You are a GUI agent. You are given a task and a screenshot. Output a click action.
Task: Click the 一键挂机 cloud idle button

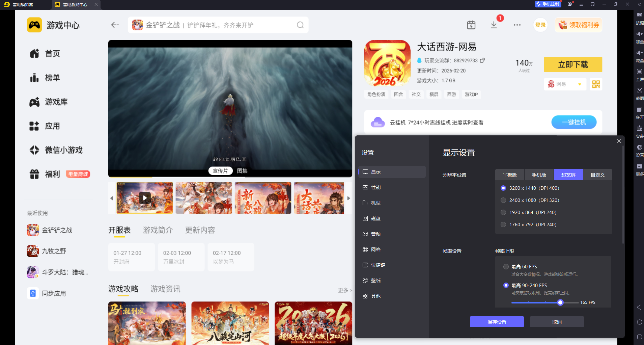(574, 122)
